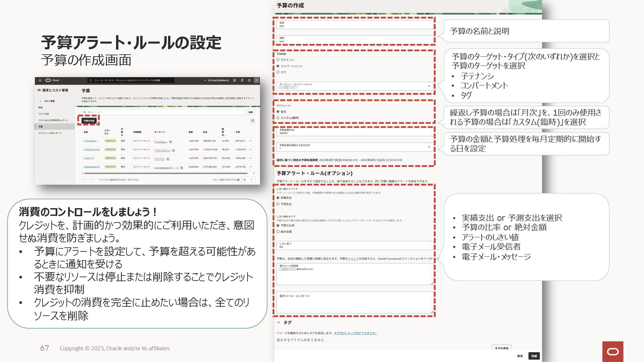The width and height of the screenshot is (644, 362).
Task: Select the 予測支出 threshold metric radio button
Action: click(x=278, y=204)
